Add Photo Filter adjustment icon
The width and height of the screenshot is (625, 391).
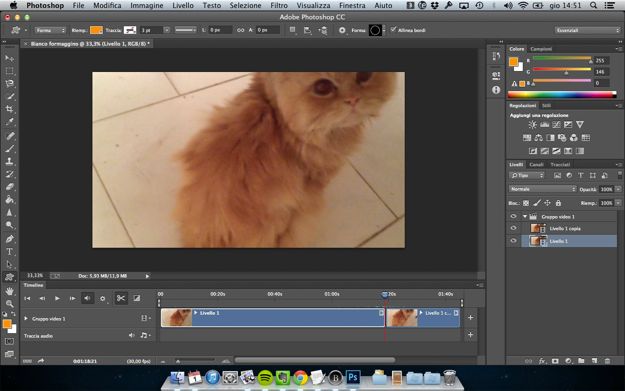tap(562, 138)
